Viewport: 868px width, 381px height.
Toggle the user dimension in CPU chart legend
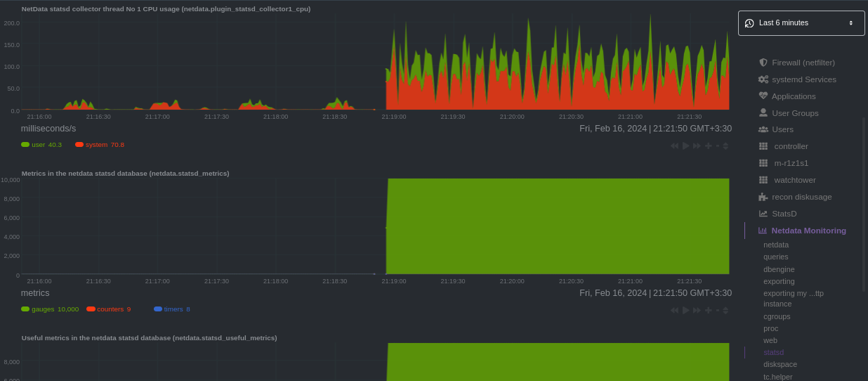coord(41,144)
